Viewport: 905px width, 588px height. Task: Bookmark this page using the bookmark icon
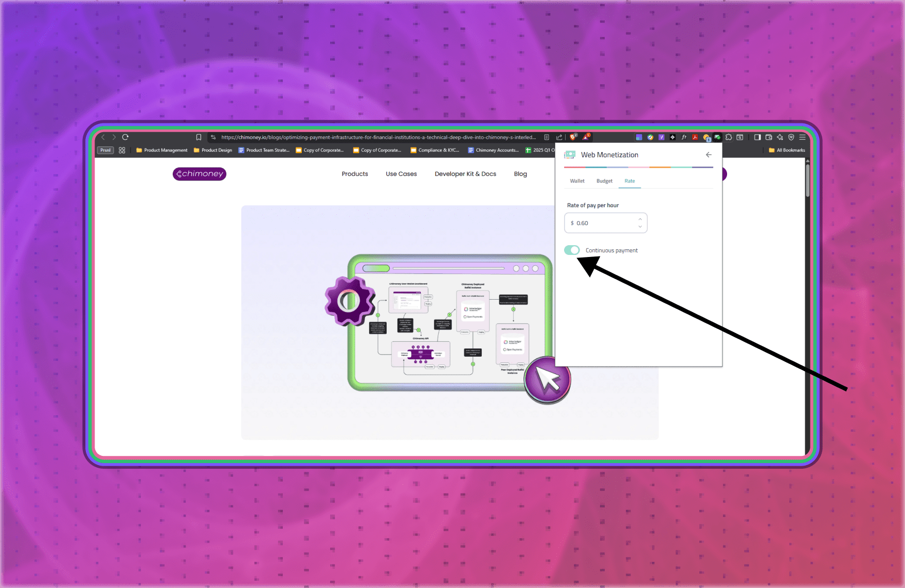click(x=198, y=137)
